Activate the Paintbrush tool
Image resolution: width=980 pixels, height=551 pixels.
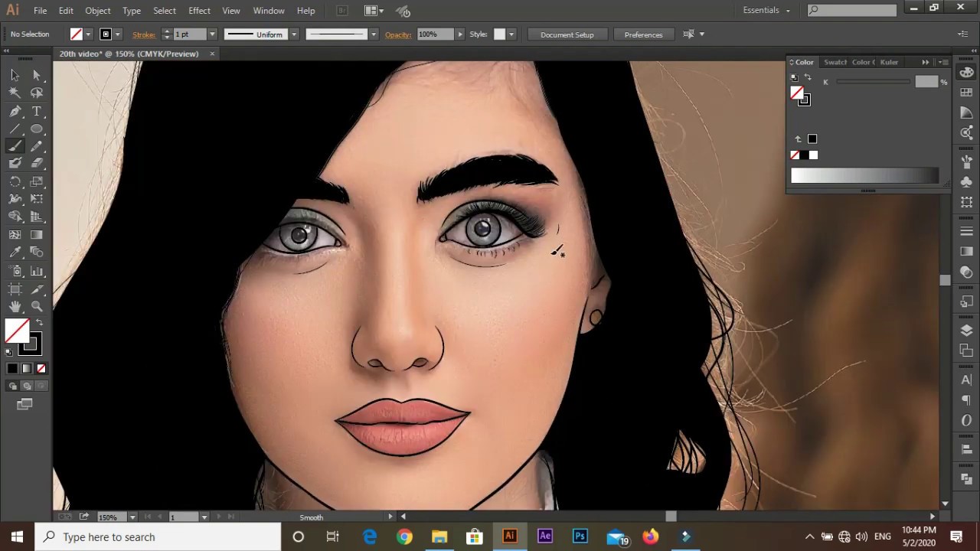[x=15, y=147]
